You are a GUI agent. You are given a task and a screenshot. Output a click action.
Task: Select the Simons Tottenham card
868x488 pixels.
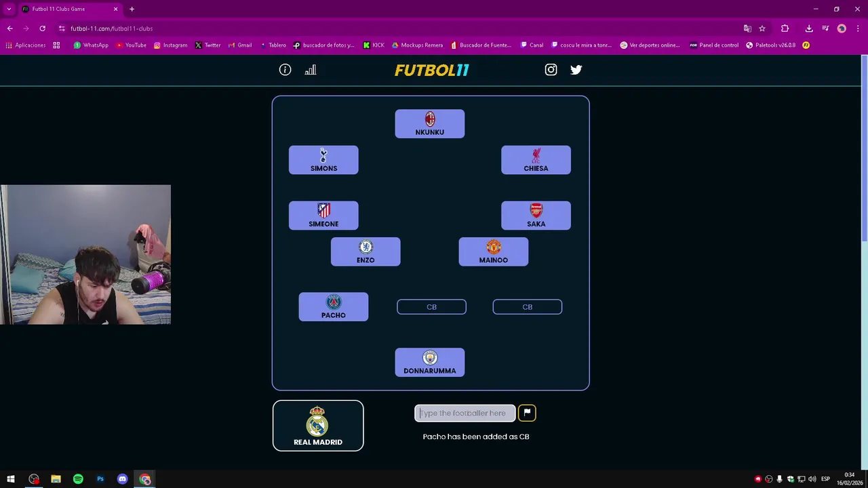click(323, 160)
